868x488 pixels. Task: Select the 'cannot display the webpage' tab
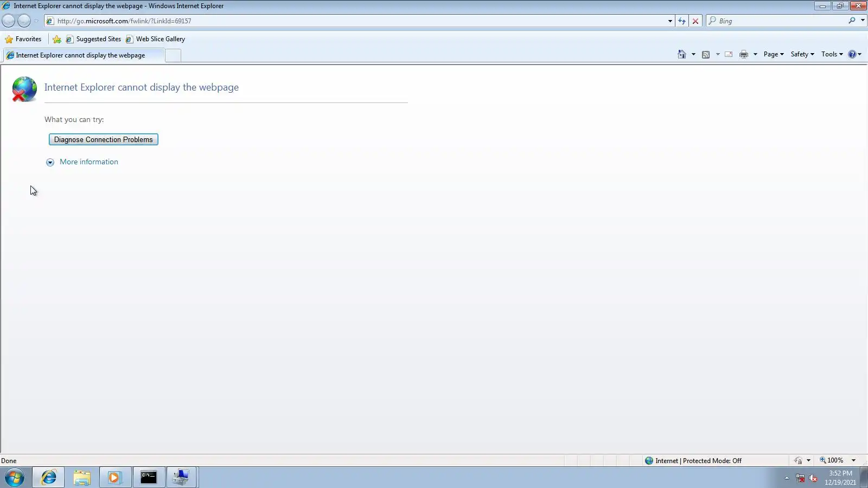[84, 55]
